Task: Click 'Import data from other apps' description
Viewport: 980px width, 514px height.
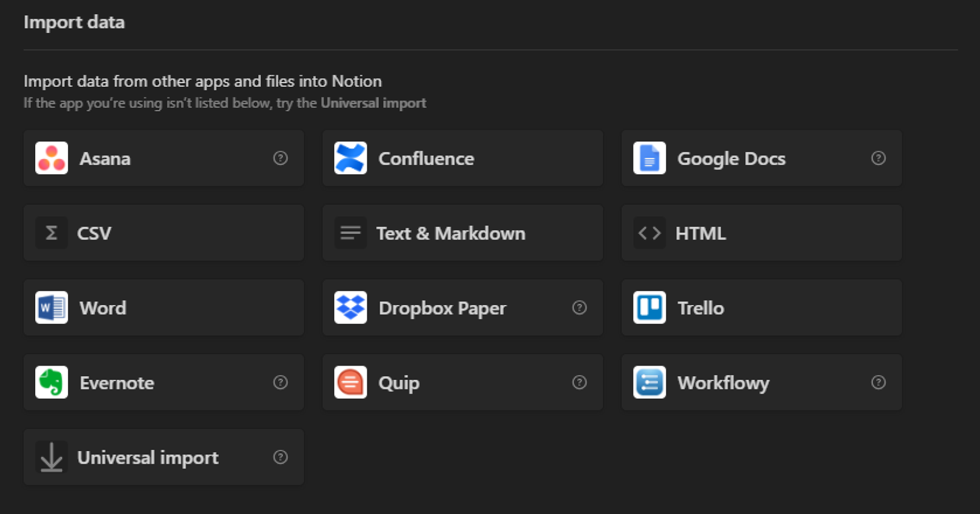Action: 202,81
